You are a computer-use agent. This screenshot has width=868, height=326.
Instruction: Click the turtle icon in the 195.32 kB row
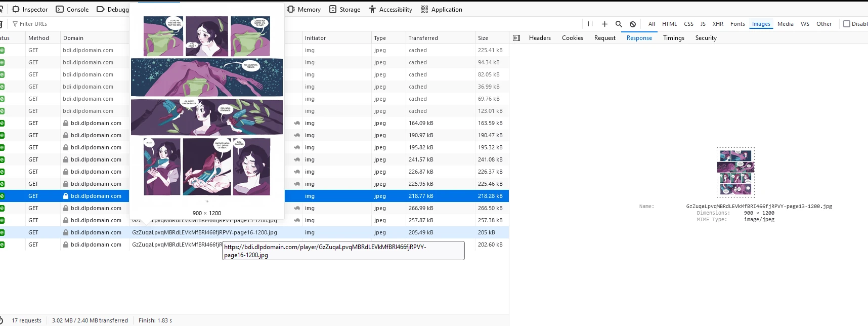pyautogui.click(x=297, y=147)
